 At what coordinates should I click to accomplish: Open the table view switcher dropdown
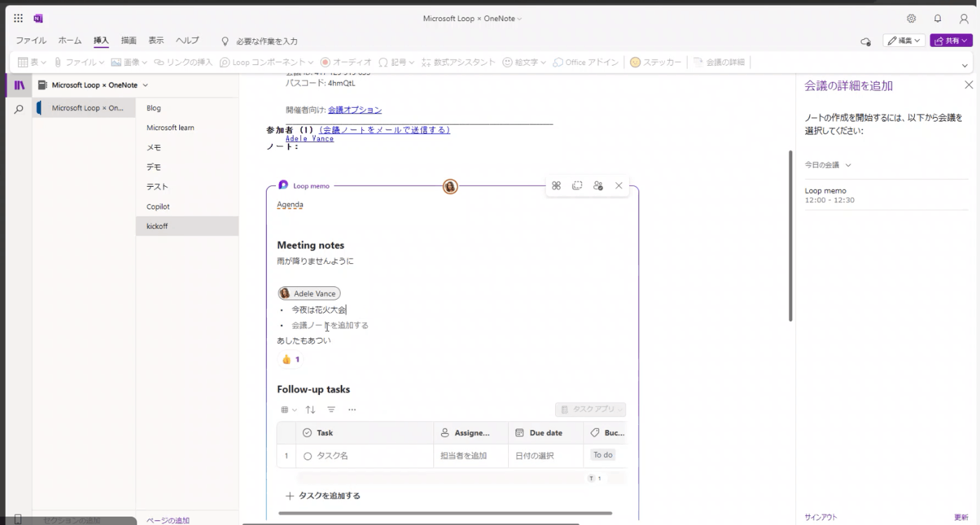click(288, 409)
